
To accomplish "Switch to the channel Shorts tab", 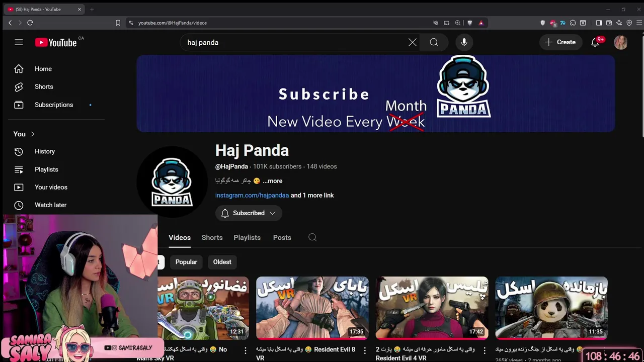I will (x=212, y=237).
